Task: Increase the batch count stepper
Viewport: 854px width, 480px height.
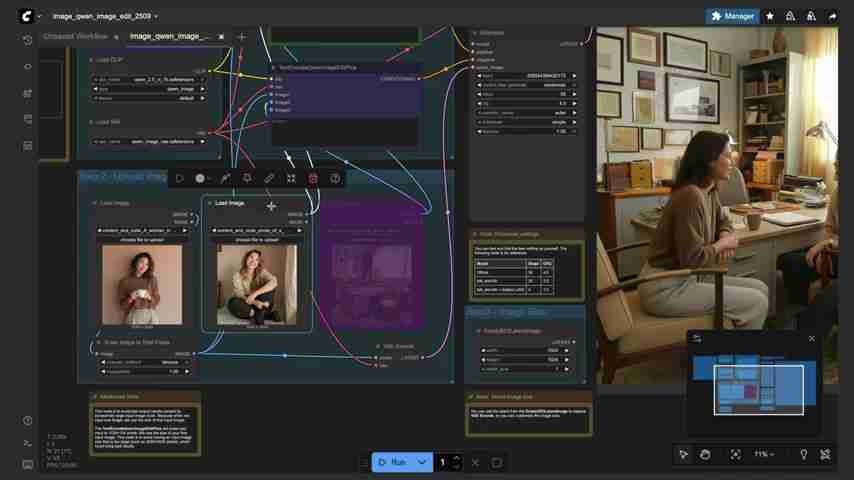Action: (x=456, y=458)
